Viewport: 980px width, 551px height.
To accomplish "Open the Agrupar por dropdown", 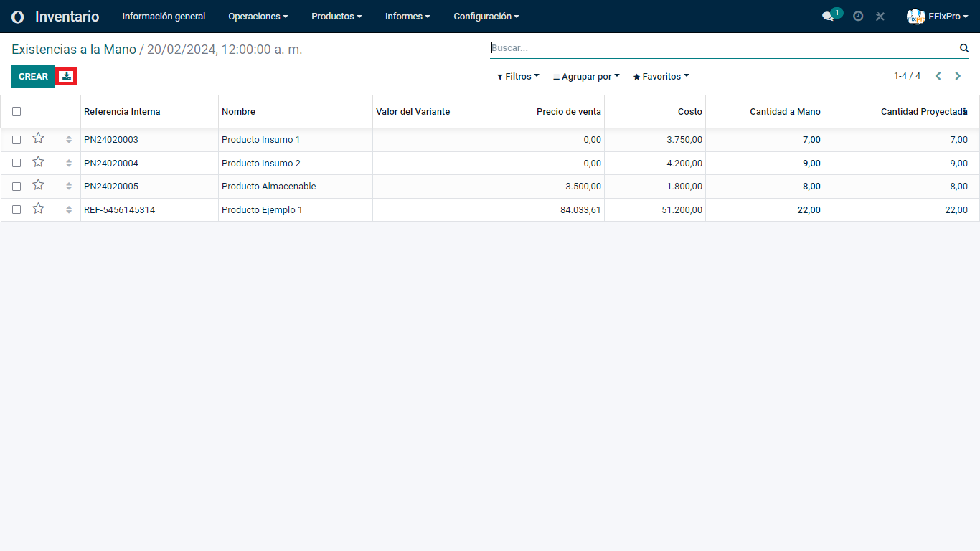I will (586, 77).
